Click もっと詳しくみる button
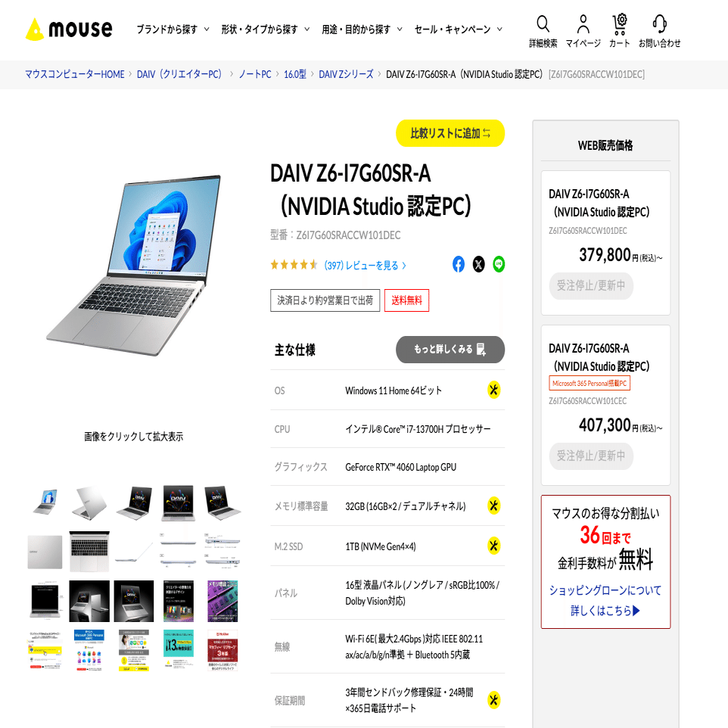The image size is (728, 728). (450, 350)
